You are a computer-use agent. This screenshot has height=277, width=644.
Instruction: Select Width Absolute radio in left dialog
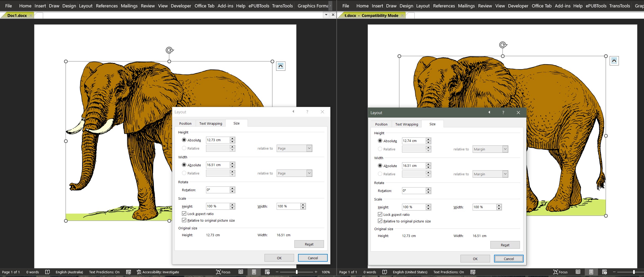pyautogui.click(x=184, y=165)
